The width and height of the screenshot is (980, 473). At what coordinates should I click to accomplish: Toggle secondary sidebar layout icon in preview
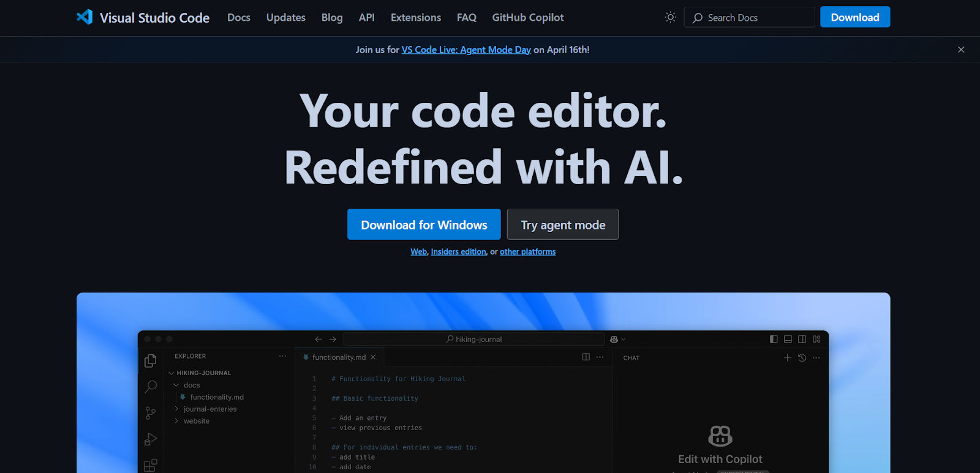(x=802, y=339)
